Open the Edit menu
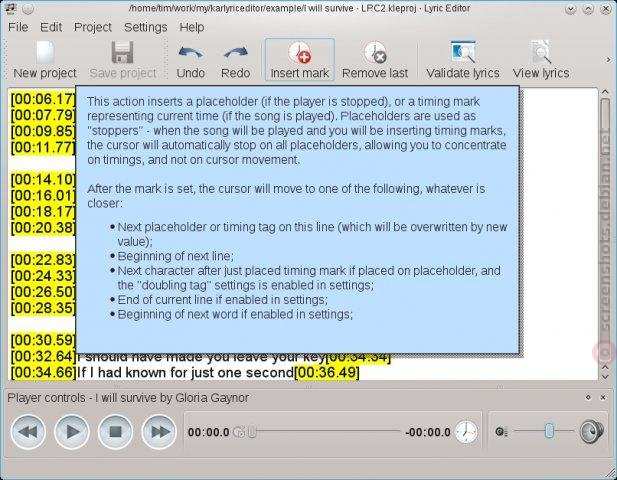Viewport: 617px width, 480px height. click(x=51, y=27)
